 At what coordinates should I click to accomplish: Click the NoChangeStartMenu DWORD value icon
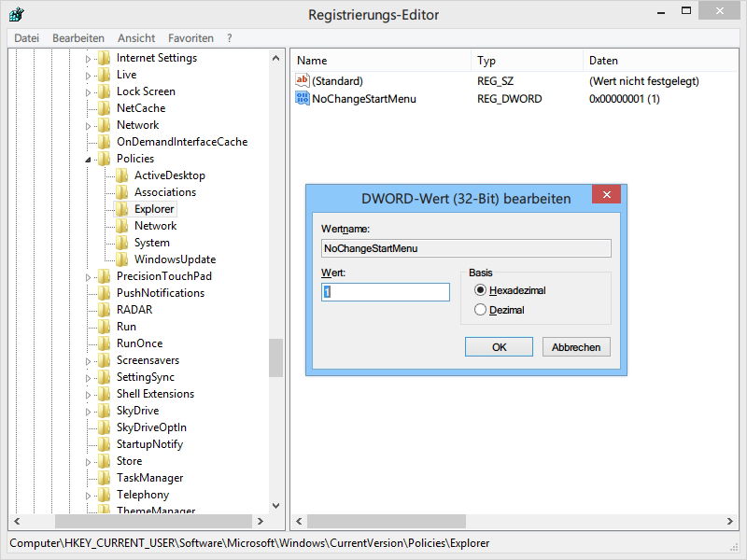[x=302, y=99]
